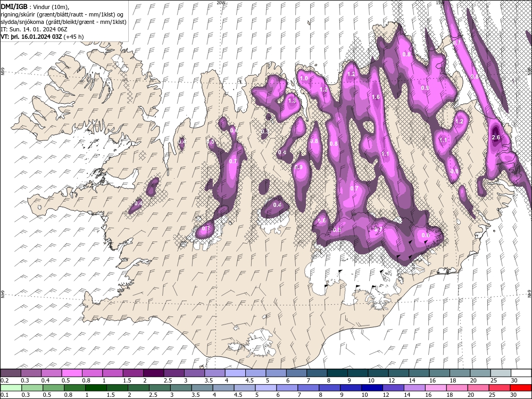Click the DMI/IGB title text
532x399 pixels.
pyautogui.click(x=14, y=6)
